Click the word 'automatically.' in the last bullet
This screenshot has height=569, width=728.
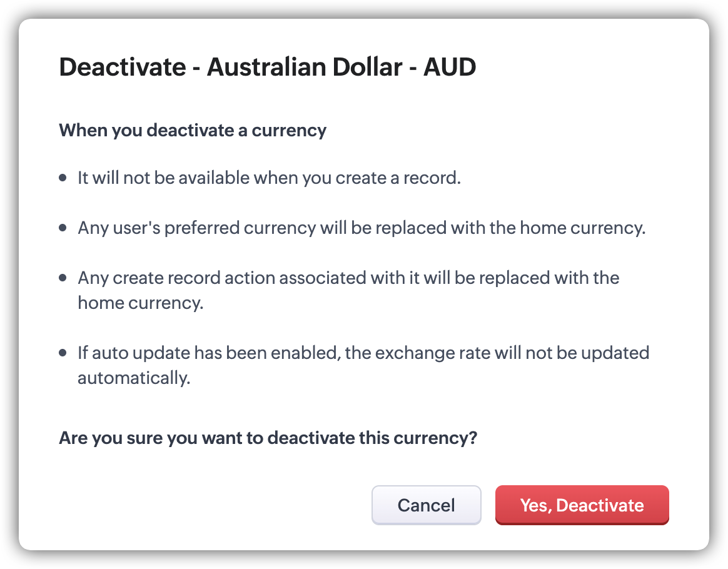click(134, 378)
